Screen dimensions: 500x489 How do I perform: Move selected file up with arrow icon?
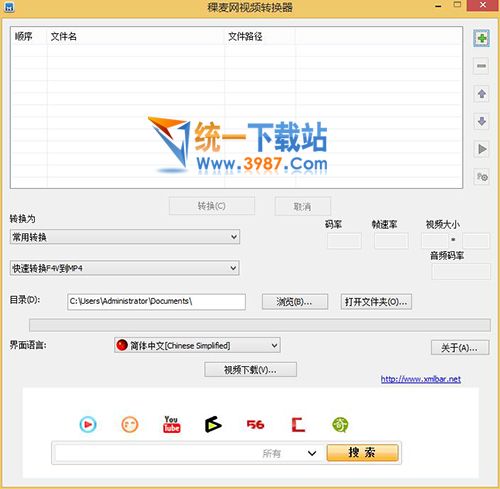coord(481,94)
